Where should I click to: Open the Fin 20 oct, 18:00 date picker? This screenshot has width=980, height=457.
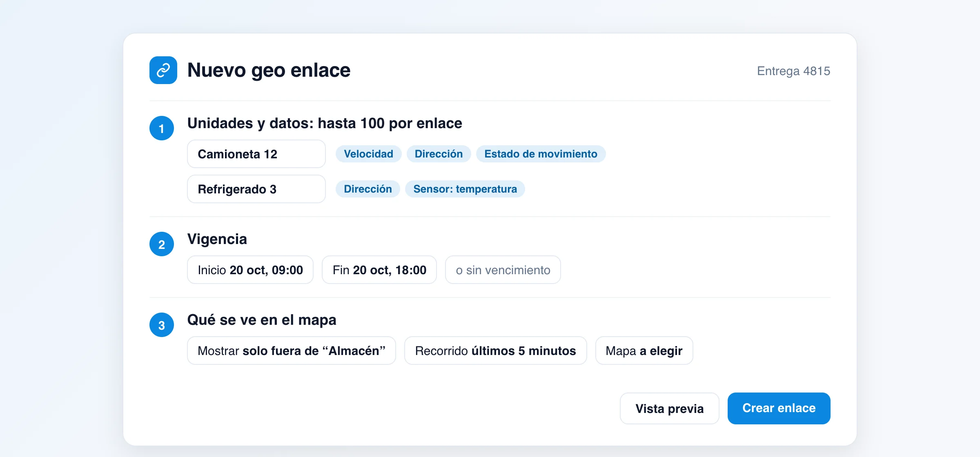coord(379,270)
